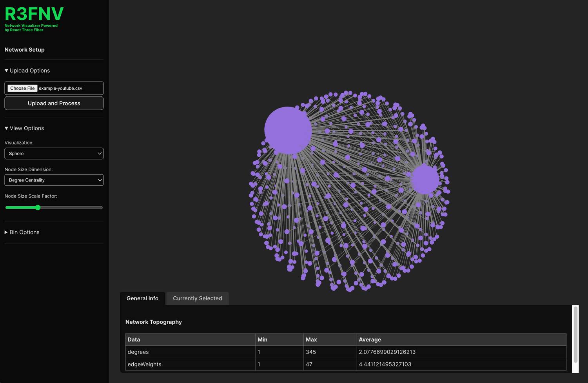Collapse the View Options section
588x383 pixels.
24,128
